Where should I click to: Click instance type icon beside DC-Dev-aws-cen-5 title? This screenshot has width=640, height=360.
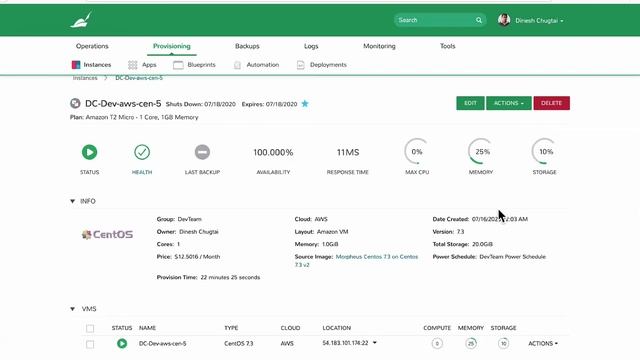coord(75,103)
